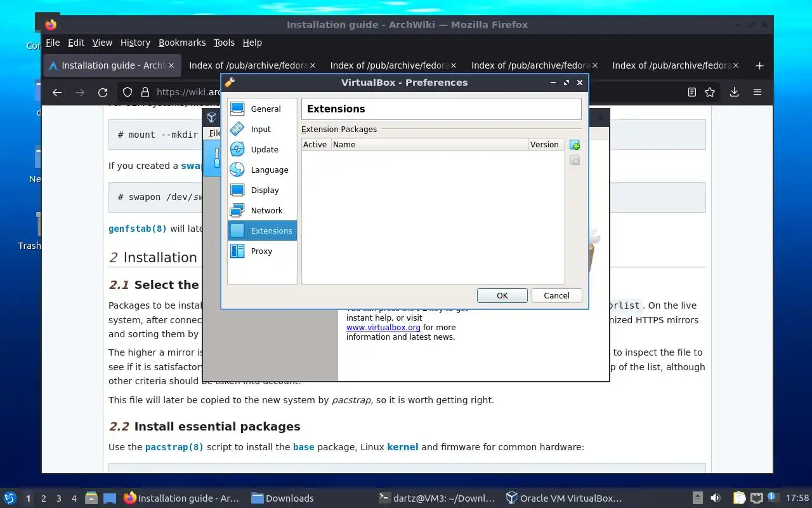
Task: Open the volume control in tray
Action: point(716,498)
